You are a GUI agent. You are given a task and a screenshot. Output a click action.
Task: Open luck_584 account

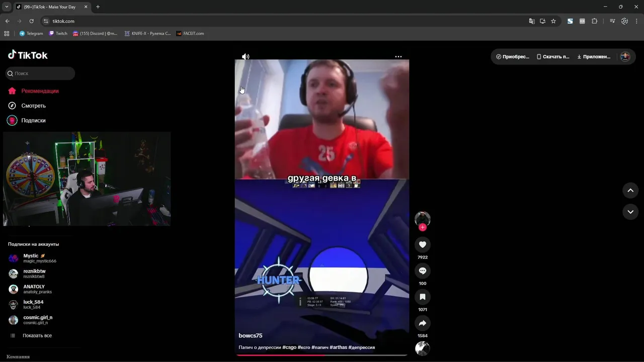(26, 305)
